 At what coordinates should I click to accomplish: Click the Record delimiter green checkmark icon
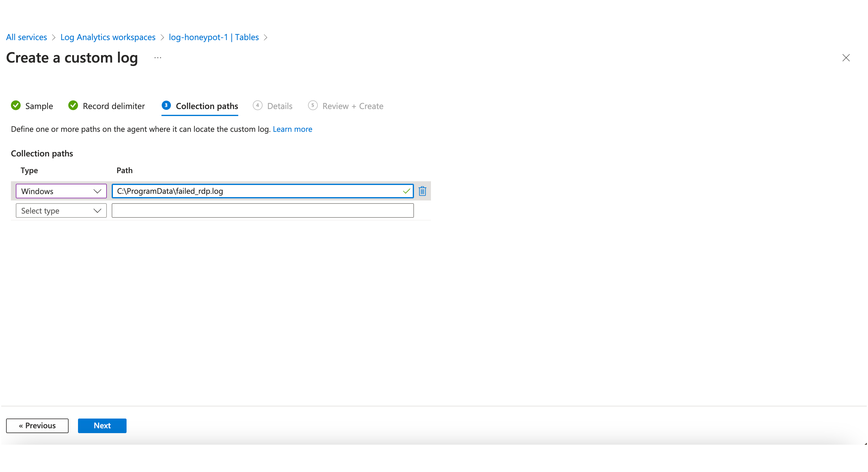[x=73, y=105]
